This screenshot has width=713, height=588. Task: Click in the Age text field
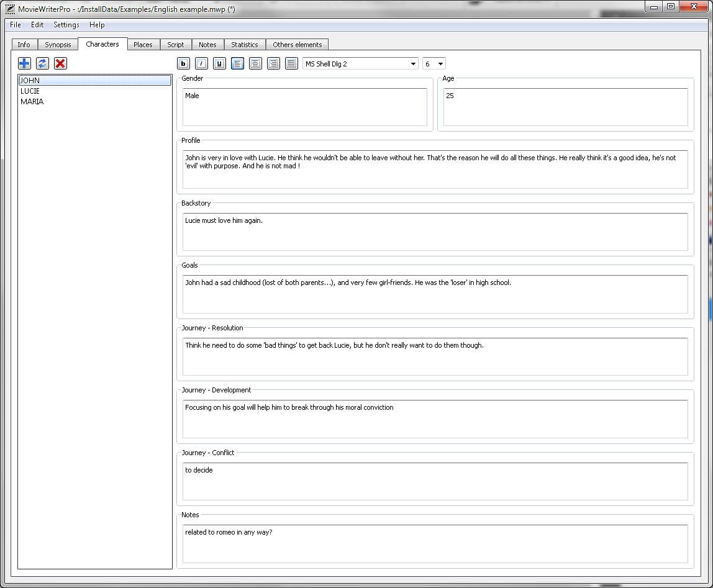[565, 107]
